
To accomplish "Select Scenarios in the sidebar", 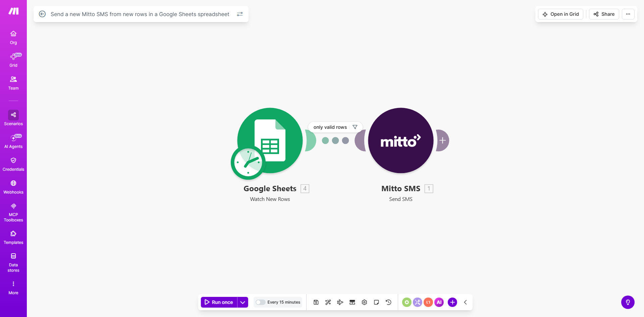I will [x=13, y=118].
